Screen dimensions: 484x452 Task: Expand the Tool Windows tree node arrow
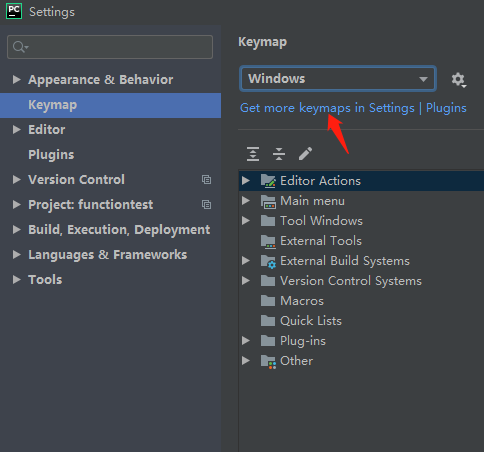pyautogui.click(x=246, y=221)
